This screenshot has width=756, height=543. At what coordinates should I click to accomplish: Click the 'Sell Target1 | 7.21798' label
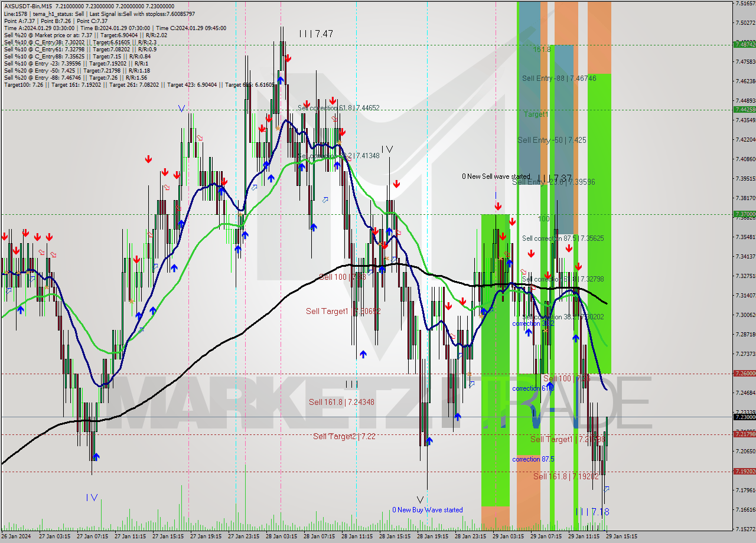(x=567, y=439)
